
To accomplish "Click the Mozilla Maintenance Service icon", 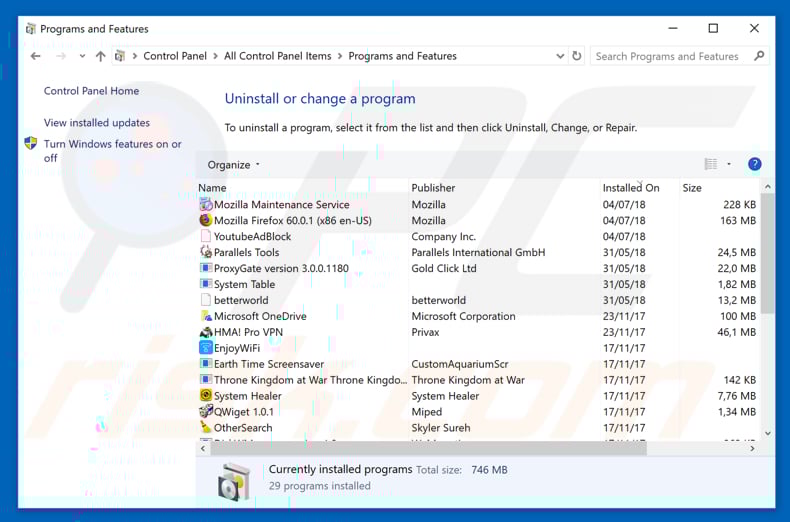I will click(206, 204).
